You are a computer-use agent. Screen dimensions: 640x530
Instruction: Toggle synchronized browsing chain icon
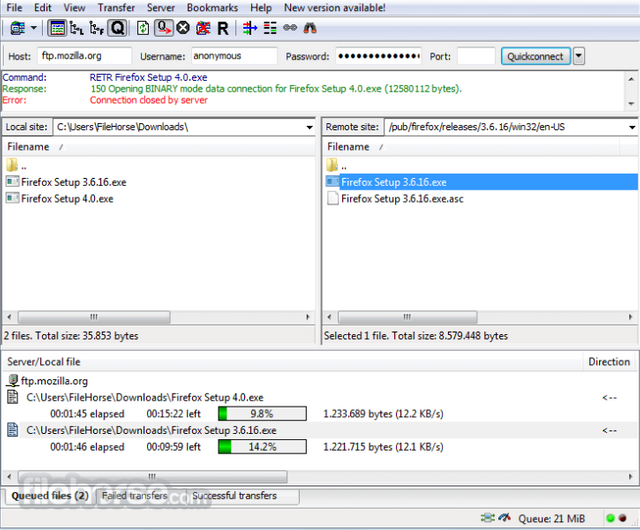point(290,28)
